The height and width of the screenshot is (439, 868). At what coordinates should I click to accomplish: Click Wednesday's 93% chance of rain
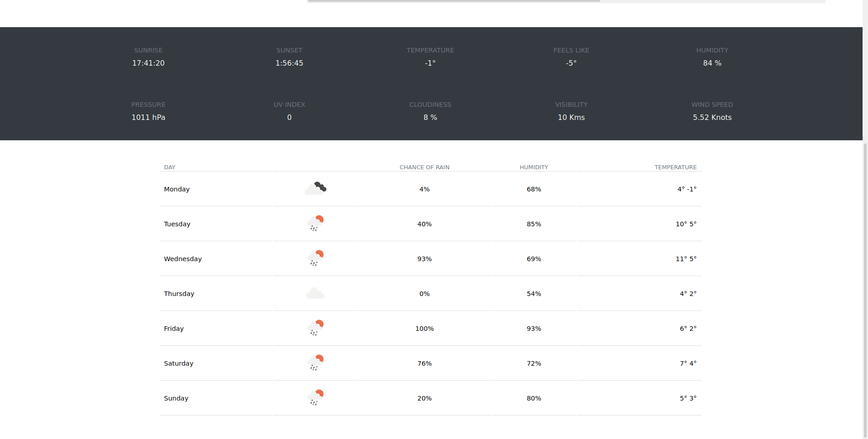point(424,259)
